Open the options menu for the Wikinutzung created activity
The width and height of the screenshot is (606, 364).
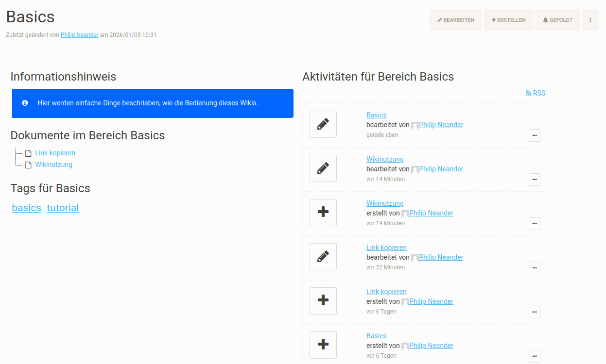pyautogui.click(x=534, y=224)
